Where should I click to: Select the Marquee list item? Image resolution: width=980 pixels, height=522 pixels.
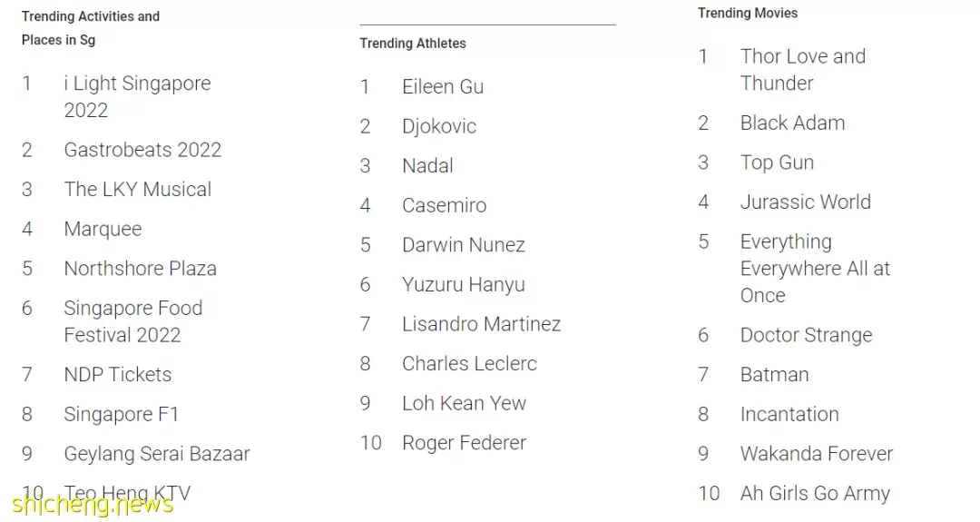click(x=103, y=229)
